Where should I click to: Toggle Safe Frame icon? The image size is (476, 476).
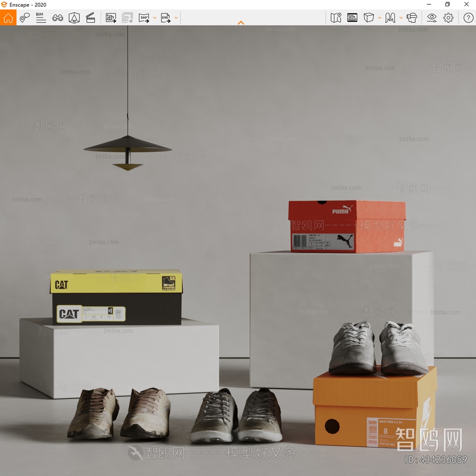[74, 18]
